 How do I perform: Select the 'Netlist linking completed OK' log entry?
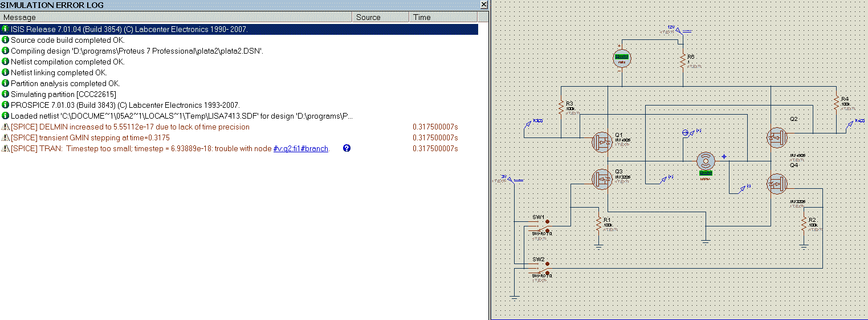click(59, 72)
